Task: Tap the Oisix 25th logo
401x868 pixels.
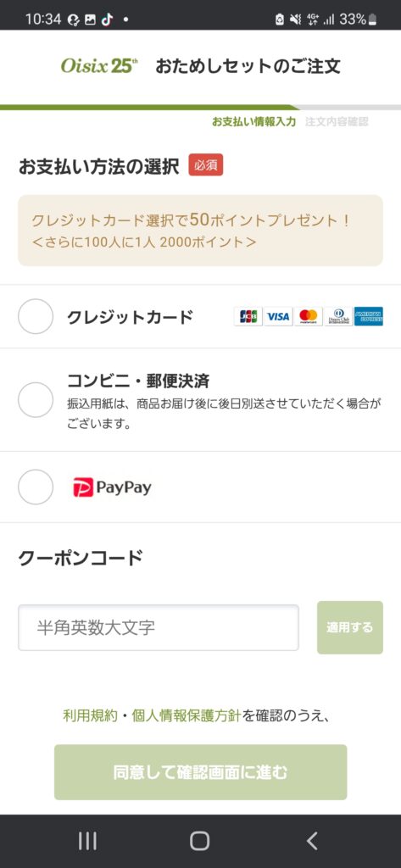Action: point(98,66)
